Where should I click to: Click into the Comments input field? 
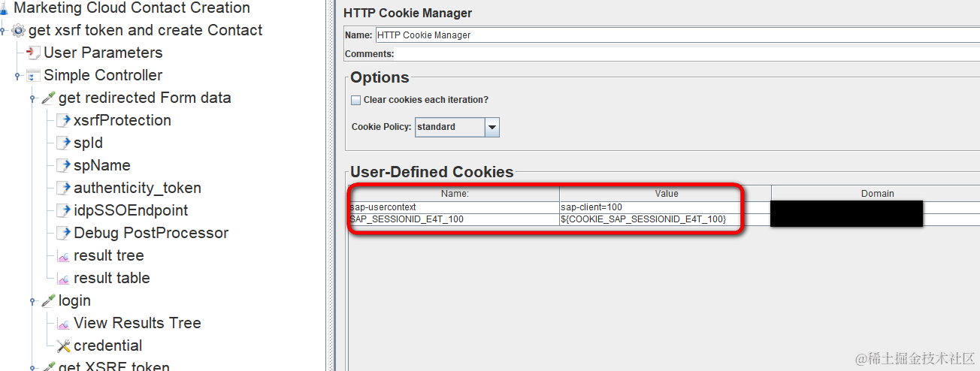point(686,54)
